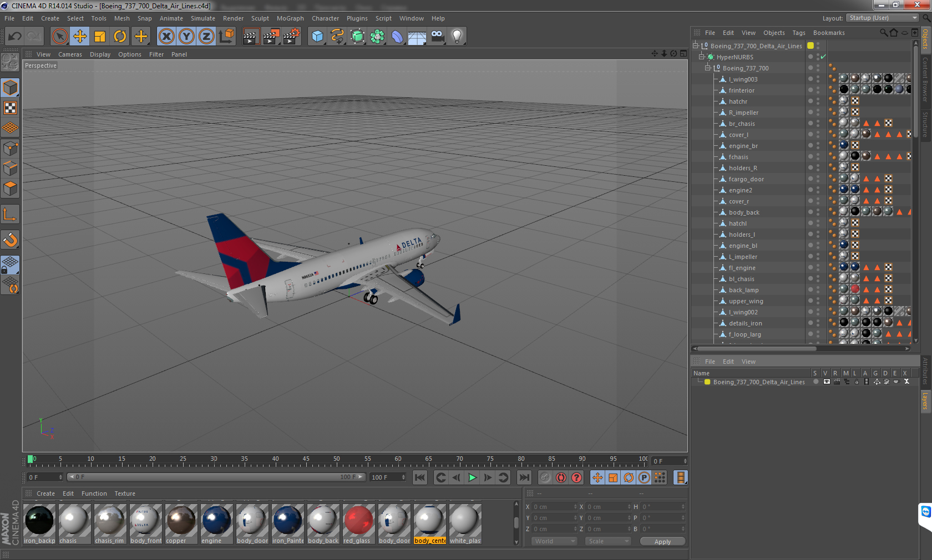Open the Sculpt menu
Screen dimensions: 932x560
pyautogui.click(x=260, y=18)
